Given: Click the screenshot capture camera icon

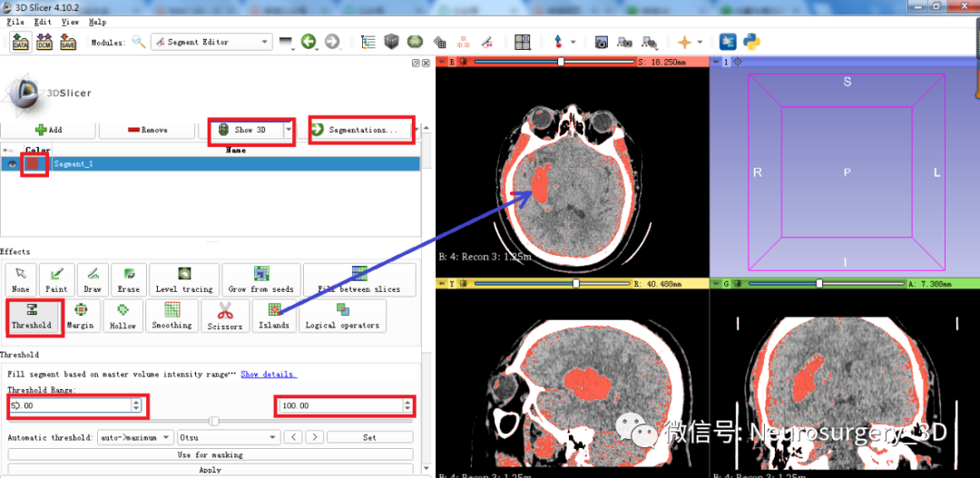Looking at the screenshot, I should [602, 42].
